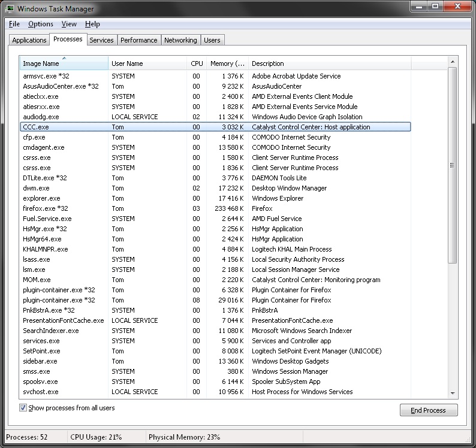
Task: Switch to the Applications tab
Action: tap(29, 40)
